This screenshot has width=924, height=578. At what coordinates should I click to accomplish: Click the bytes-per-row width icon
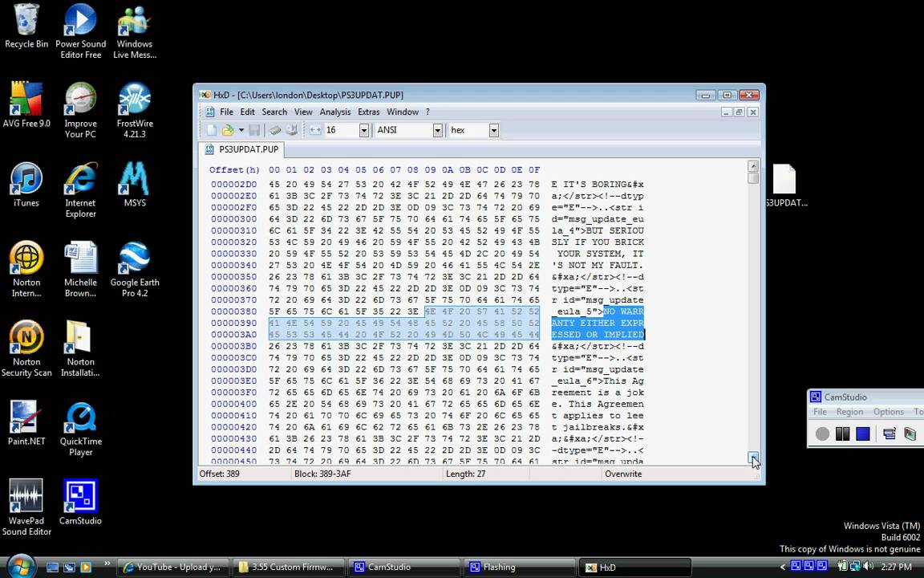click(x=315, y=130)
